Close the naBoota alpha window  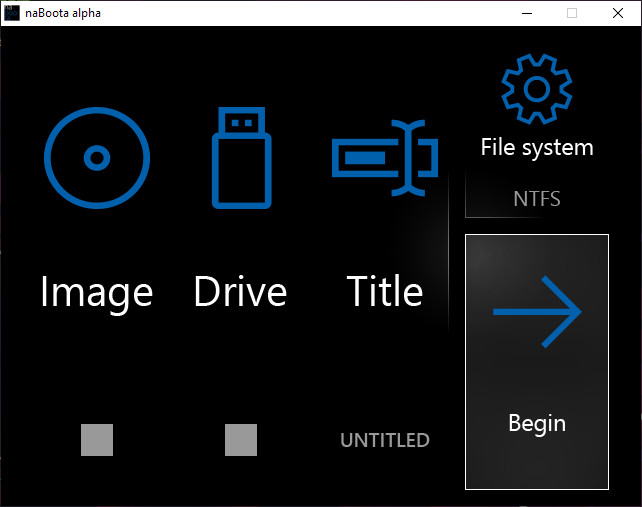(618, 13)
